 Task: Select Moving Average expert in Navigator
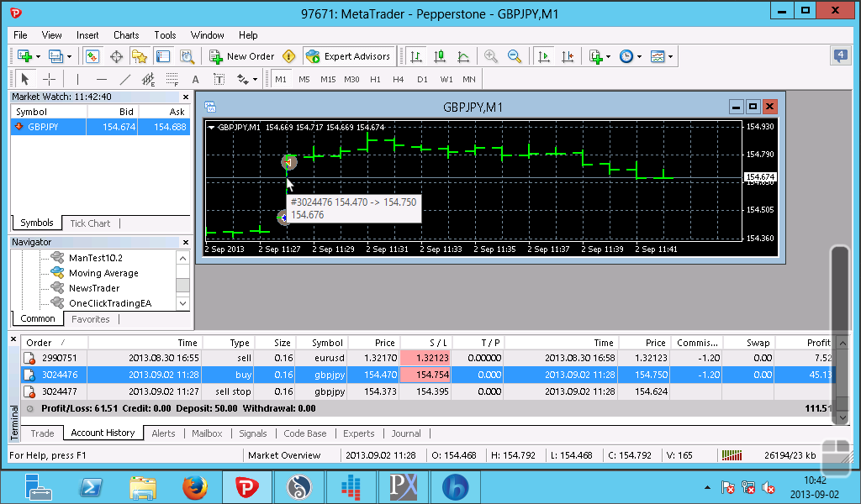pyautogui.click(x=103, y=273)
